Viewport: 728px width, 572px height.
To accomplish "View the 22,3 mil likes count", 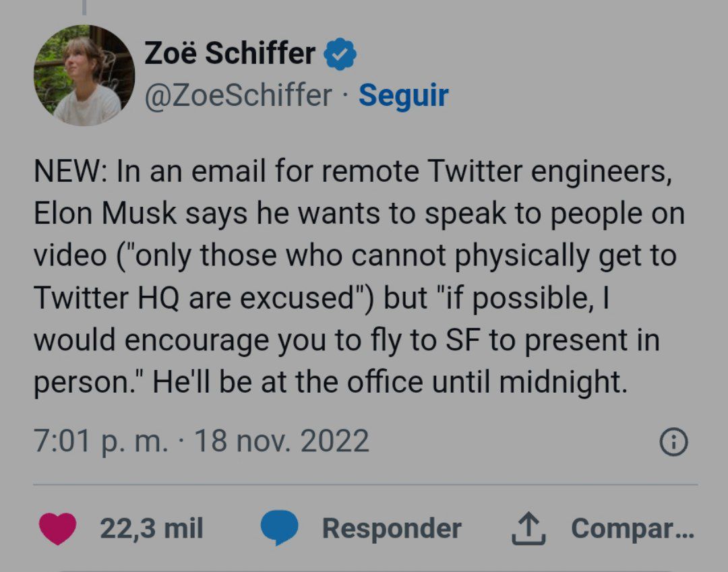I will tap(152, 528).
